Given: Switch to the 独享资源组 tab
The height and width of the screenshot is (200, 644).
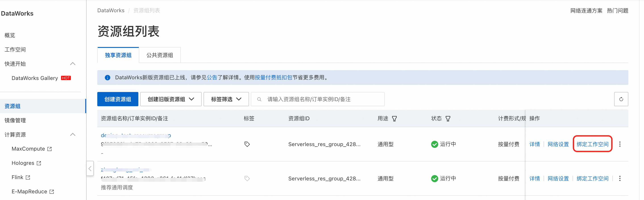Looking at the screenshot, I should click(x=118, y=55).
